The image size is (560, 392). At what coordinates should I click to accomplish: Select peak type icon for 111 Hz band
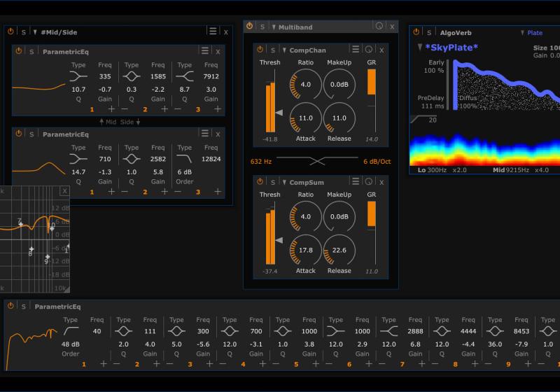click(x=124, y=331)
